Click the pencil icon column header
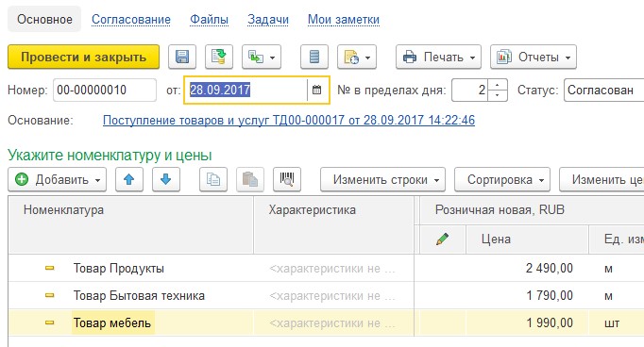The width and height of the screenshot is (644, 347). (x=443, y=240)
